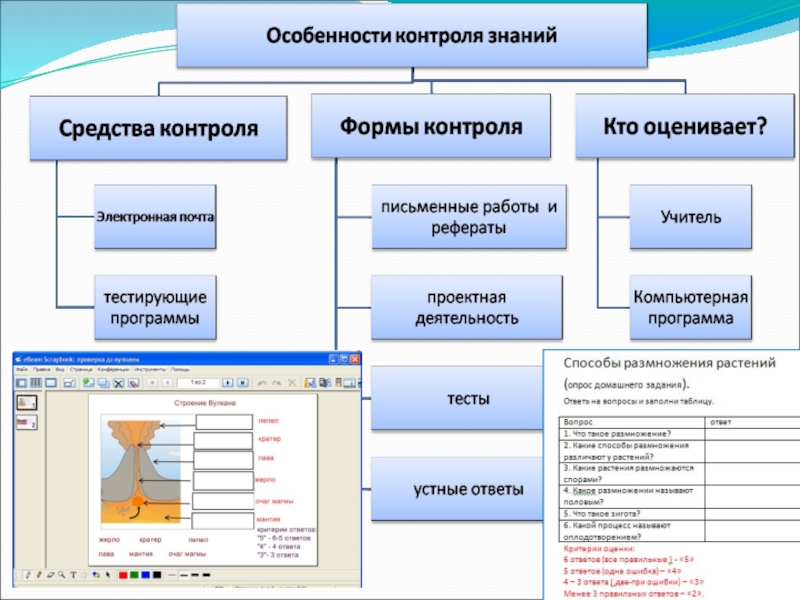800x600 pixels.
Task: Select the Pen tool
Action: [28, 575]
